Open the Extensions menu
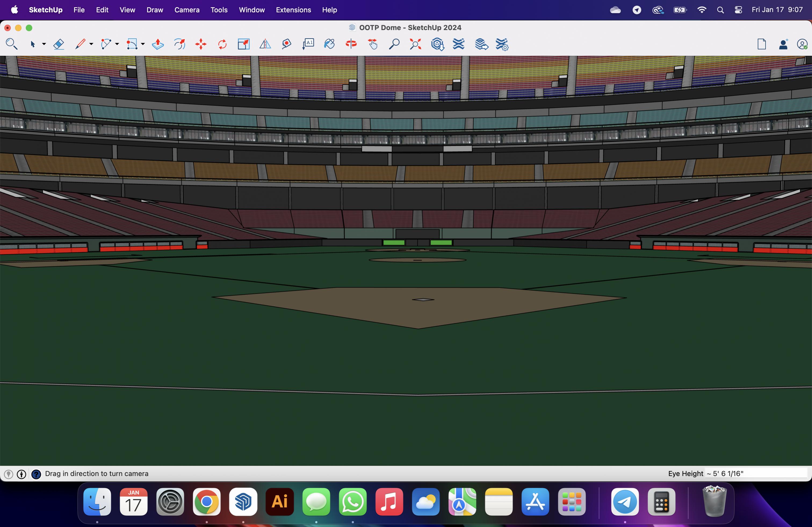 (x=293, y=10)
